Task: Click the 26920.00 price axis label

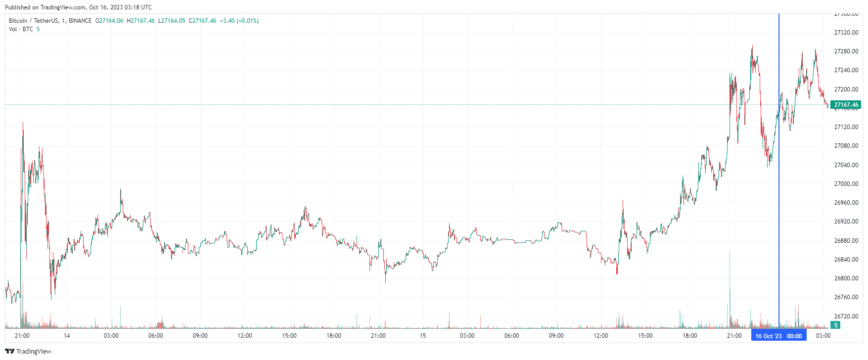Action: 846,222
